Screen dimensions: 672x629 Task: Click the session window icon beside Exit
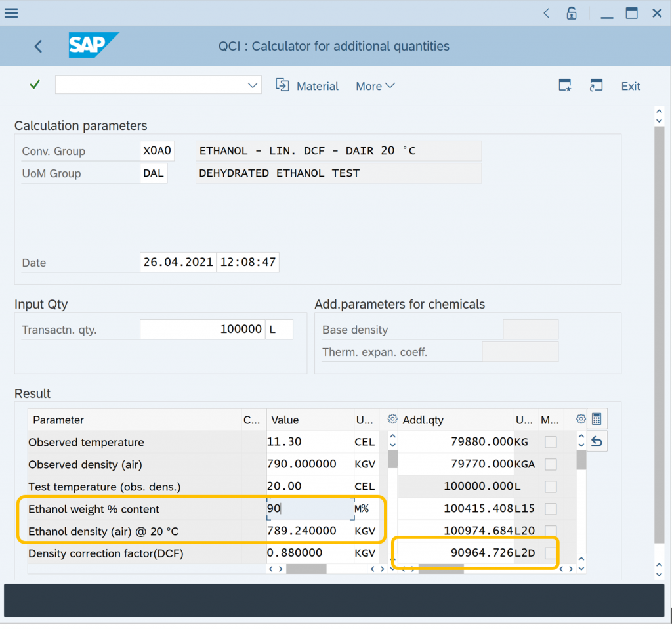pos(596,85)
